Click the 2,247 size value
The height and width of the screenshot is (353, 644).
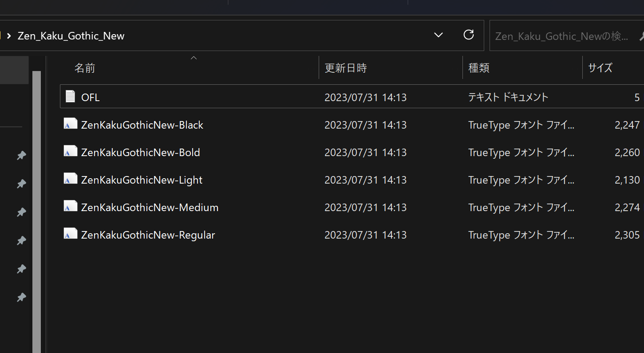(x=627, y=125)
